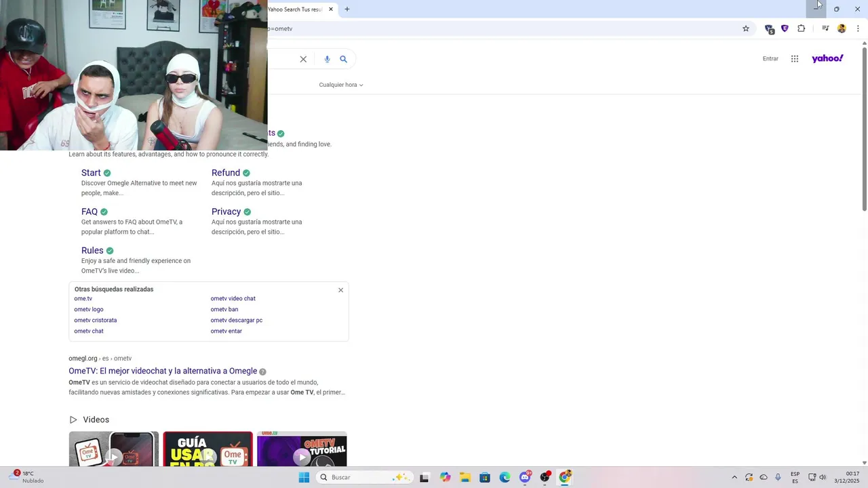Open OmeTV: El mejor videochat result
This screenshot has width=868, height=488.
point(163,371)
